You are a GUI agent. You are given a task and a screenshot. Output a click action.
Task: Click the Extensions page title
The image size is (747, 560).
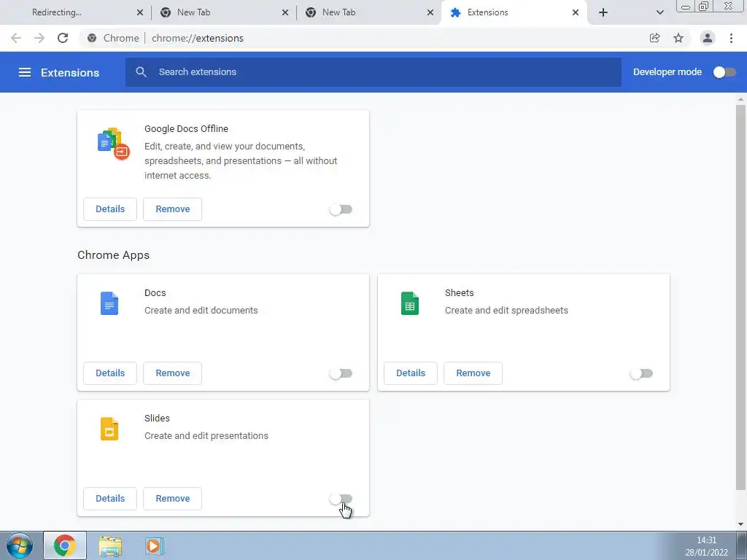(x=70, y=72)
